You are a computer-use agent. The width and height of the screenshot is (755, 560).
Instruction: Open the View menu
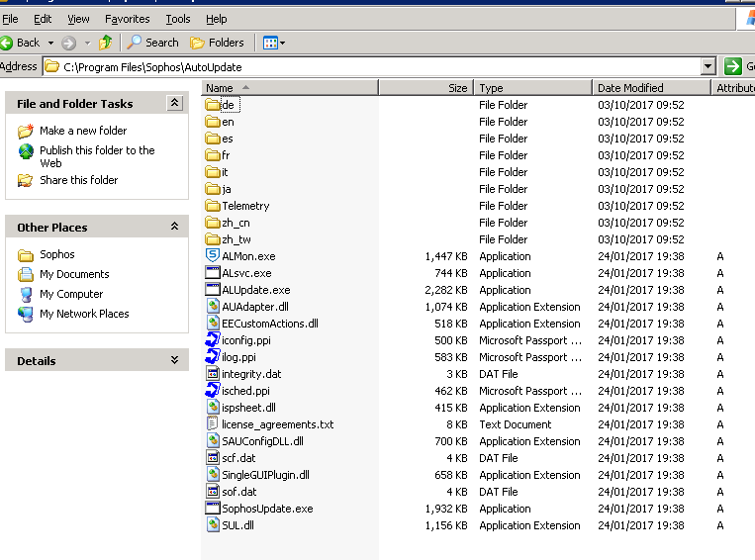pos(78,19)
